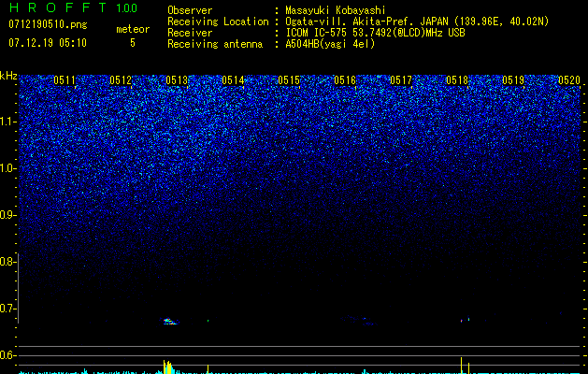Click the 0516 time marker

(x=345, y=80)
